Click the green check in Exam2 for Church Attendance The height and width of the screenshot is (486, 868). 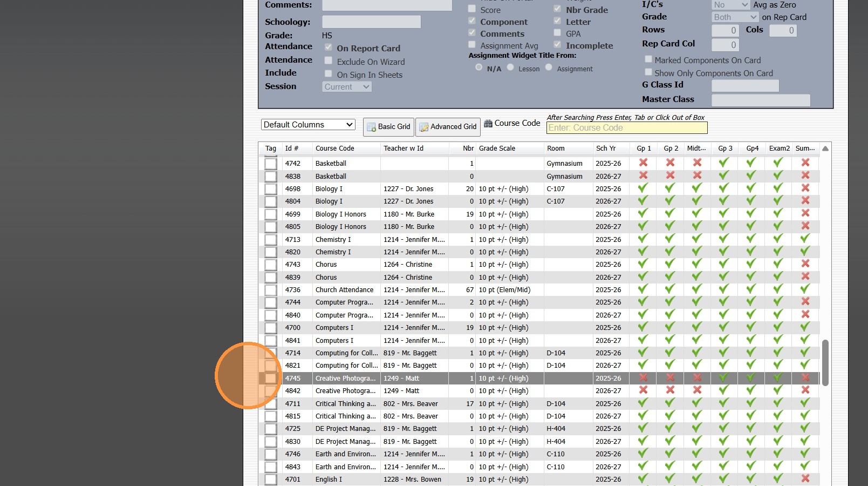coord(778,289)
